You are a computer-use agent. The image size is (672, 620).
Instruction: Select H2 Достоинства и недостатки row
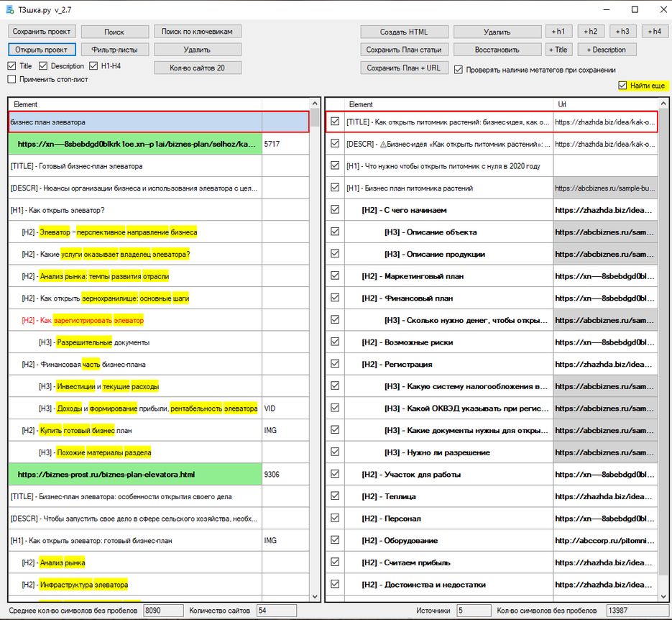coord(492,585)
